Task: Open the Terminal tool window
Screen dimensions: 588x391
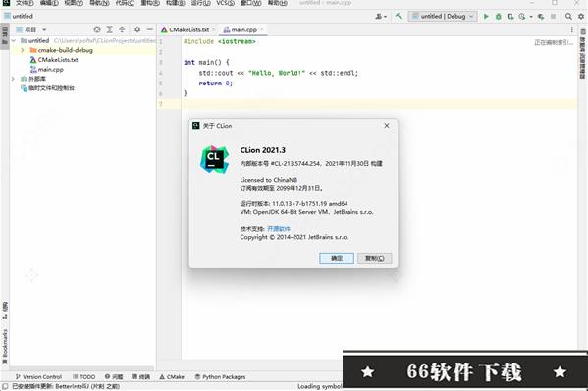Action: (x=141, y=376)
